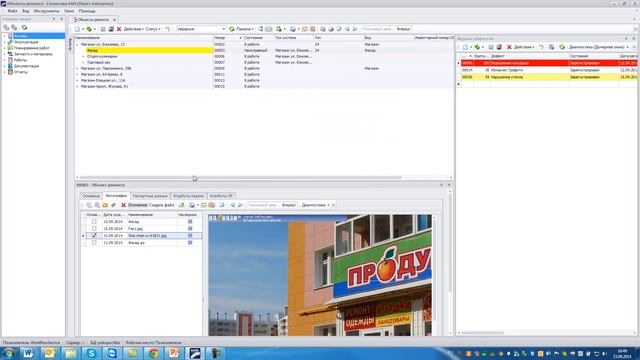Click green refresh icon before Диагностика in defects journal
Viewport: 640px width, 360px height.
pos(562,47)
